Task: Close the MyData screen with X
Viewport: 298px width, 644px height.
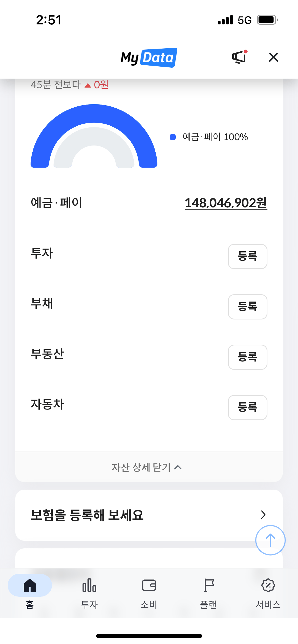Action: 273,57
